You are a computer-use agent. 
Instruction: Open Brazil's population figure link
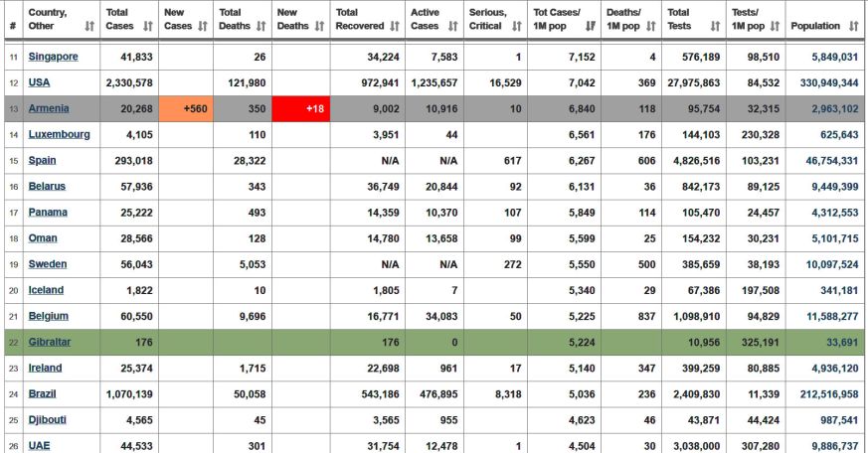pyautogui.click(x=829, y=393)
